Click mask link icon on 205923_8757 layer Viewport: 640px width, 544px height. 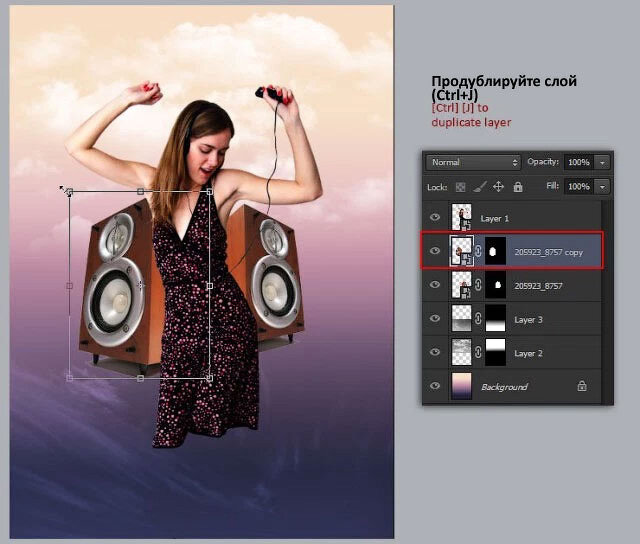(478, 285)
